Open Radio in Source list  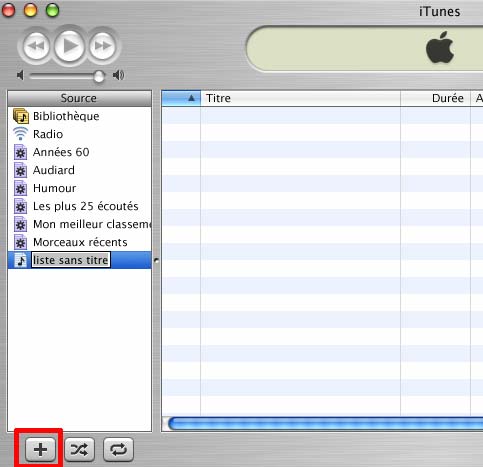point(80,134)
